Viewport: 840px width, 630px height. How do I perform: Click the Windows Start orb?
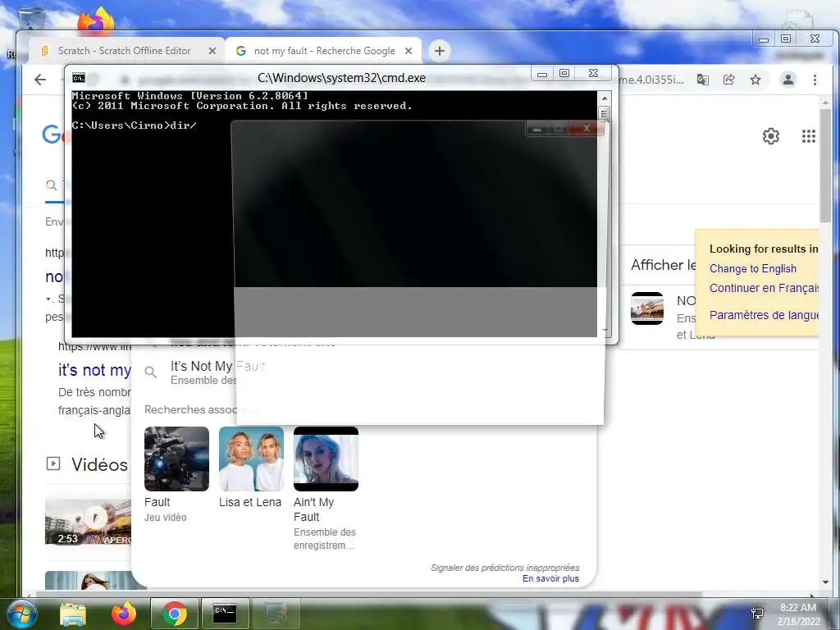[21, 614]
